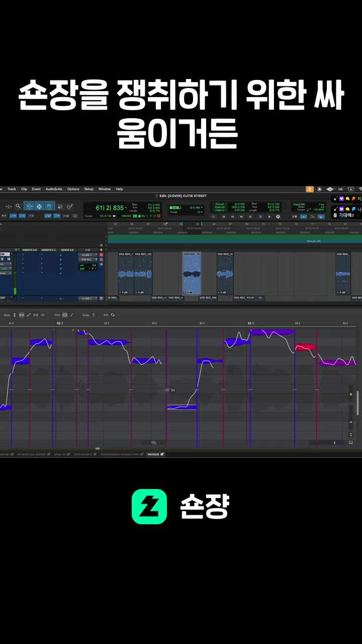Screen dimensions: 362x644
Task: Open keyboard input source menu bar icon
Action: (x=350, y=189)
